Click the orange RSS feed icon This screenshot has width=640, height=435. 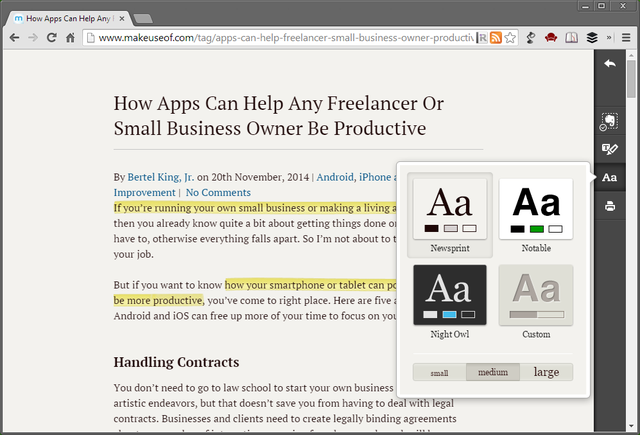coord(495,38)
